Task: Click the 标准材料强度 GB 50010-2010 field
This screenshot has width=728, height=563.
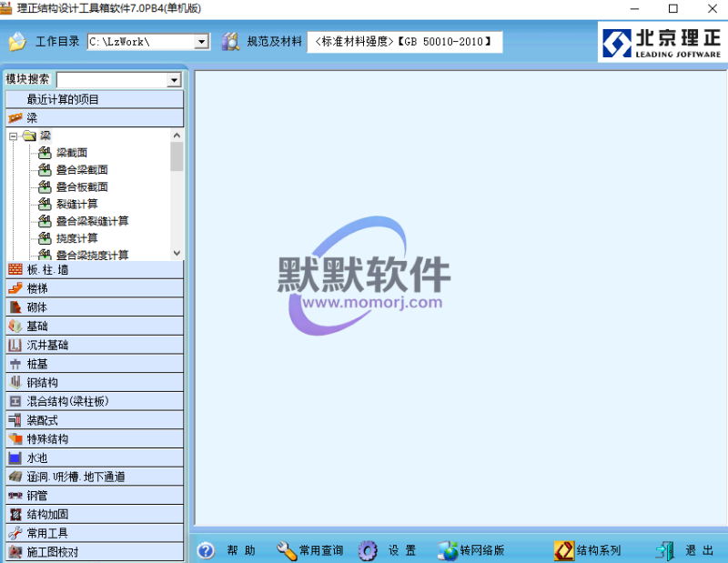Action: pos(404,42)
